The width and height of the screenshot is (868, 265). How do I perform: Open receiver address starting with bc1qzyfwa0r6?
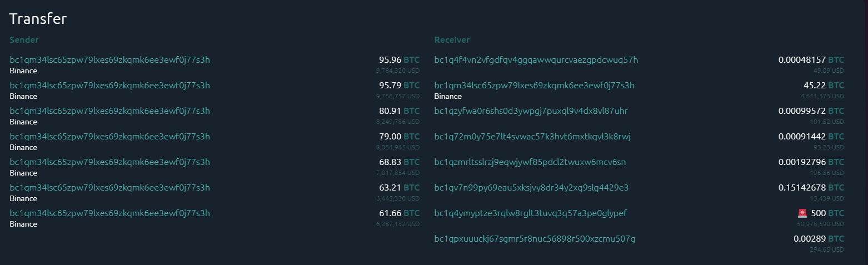point(531,111)
